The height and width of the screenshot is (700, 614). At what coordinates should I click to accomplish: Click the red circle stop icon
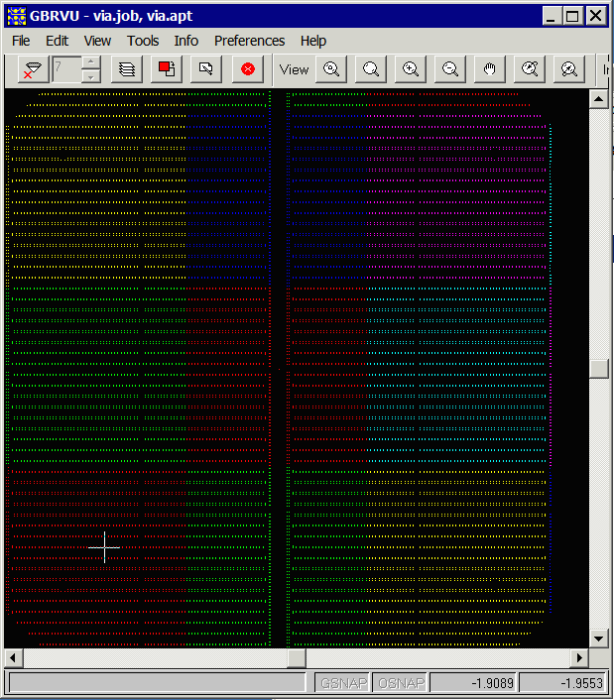(248, 69)
